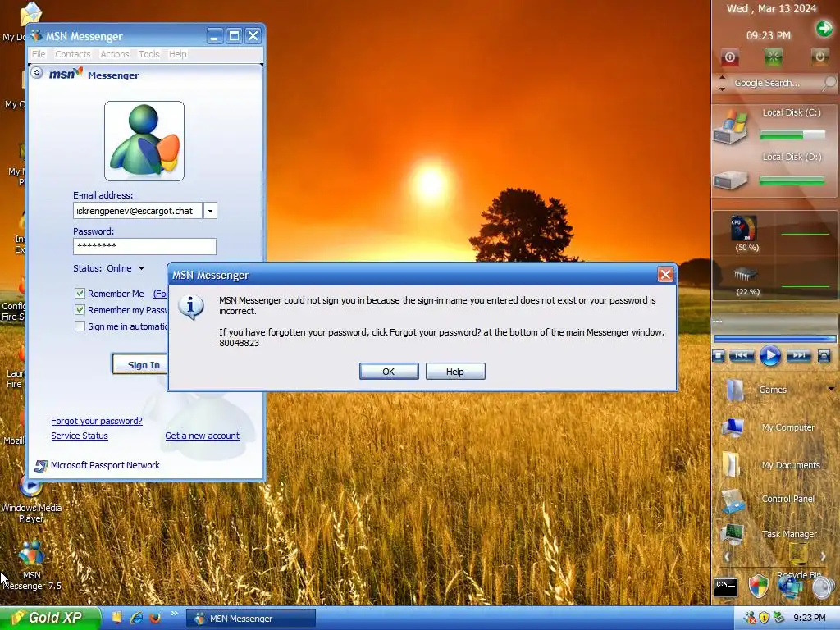840x630 pixels.
Task: Close the MSN Messenger error dialog
Action: tap(665, 275)
